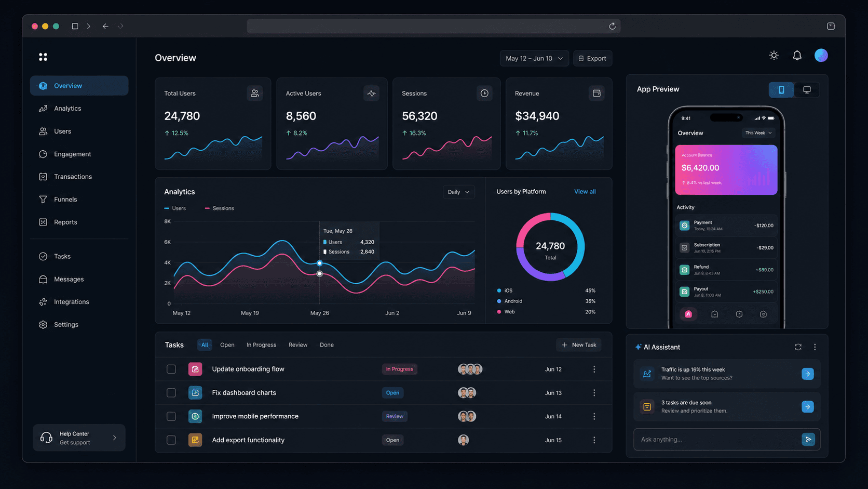
Task: Go back using the browser back arrow
Action: pos(105,27)
